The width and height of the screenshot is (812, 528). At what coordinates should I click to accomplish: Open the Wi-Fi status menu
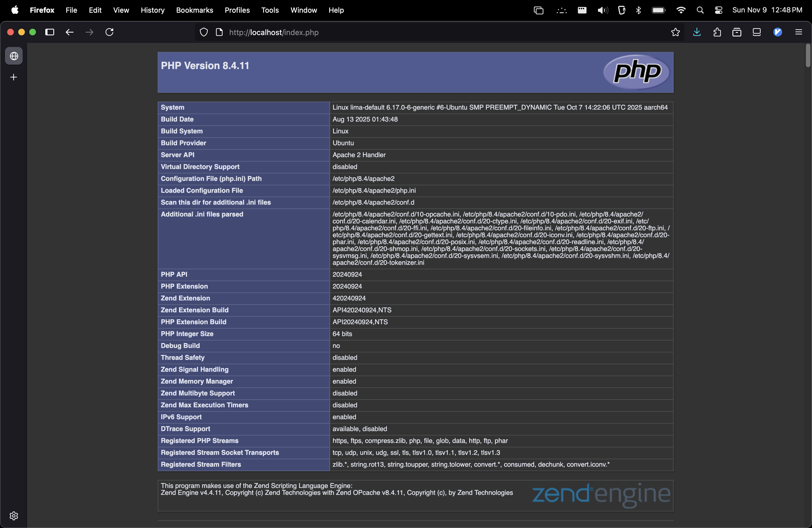(681, 10)
